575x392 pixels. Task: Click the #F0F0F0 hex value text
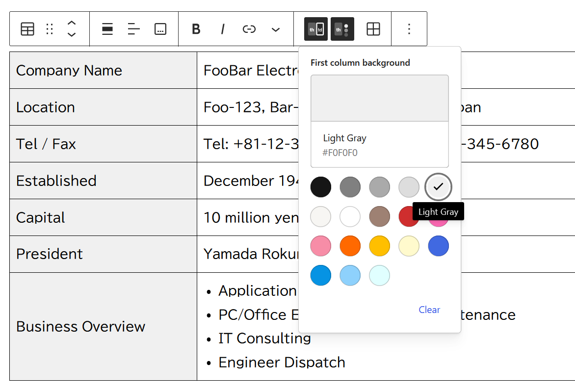[x=340, y=153]
